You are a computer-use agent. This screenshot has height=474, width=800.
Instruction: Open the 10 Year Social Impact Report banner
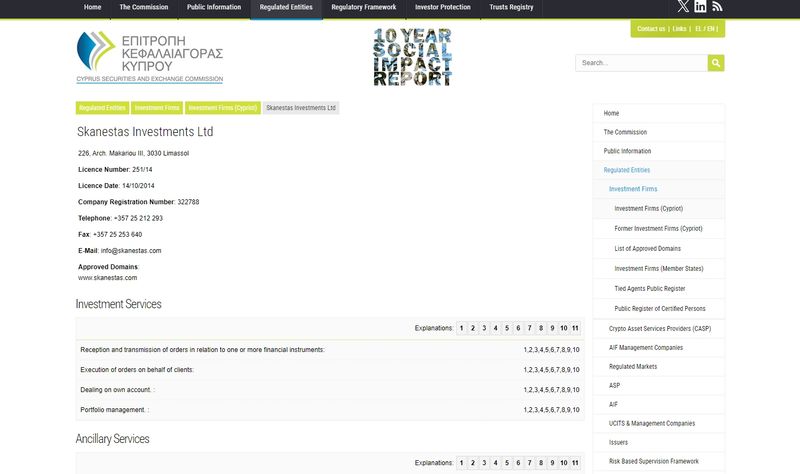tap(413, 57)
